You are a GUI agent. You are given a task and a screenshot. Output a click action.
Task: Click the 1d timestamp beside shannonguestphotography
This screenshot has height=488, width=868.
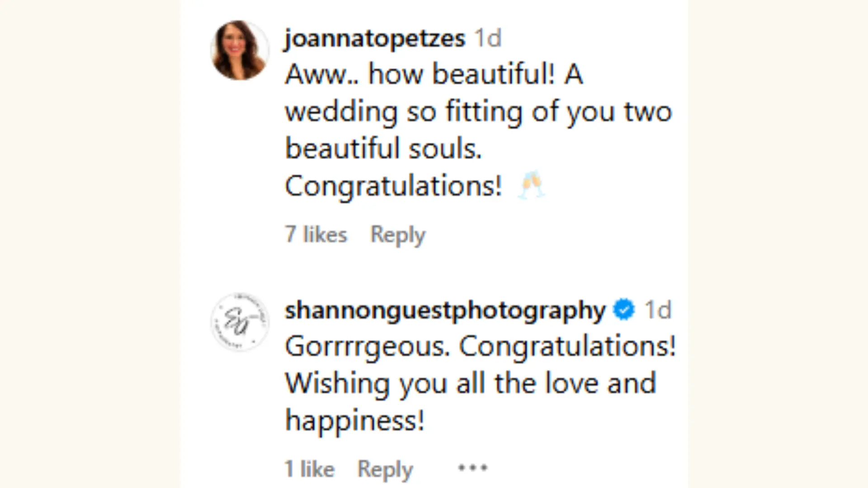click(x=658, y=310)
